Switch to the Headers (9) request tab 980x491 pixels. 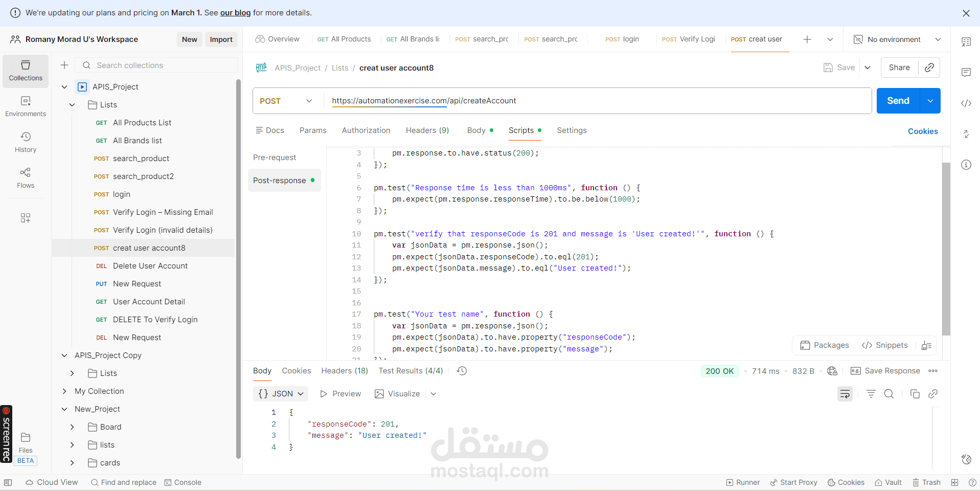(x=427, y=130)
